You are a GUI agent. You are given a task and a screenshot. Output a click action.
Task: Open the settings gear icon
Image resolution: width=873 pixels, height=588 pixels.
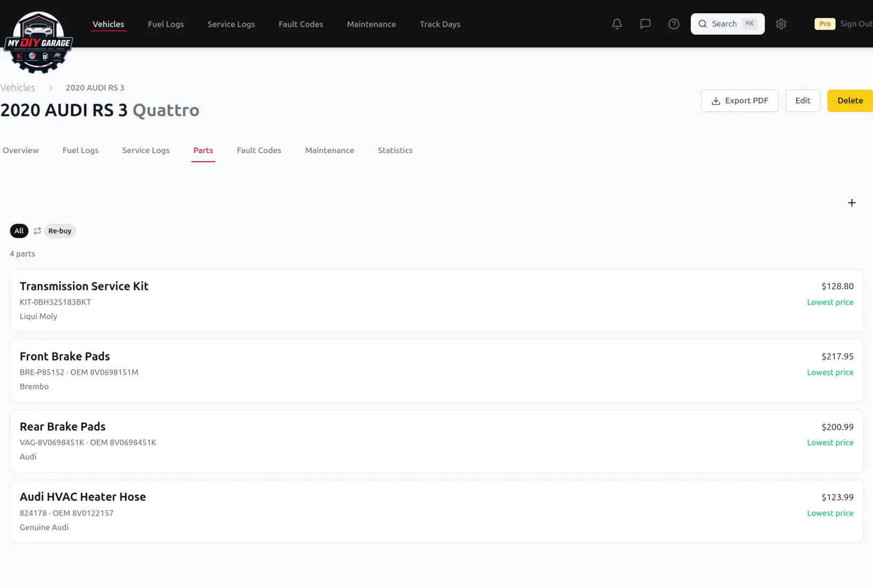781,24
